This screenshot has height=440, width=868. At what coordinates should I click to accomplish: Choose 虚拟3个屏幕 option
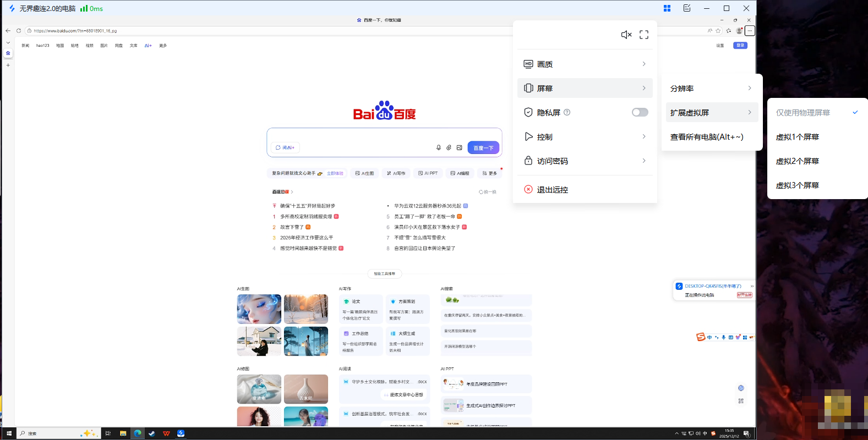pyautogui.click(x=817, y=185)
